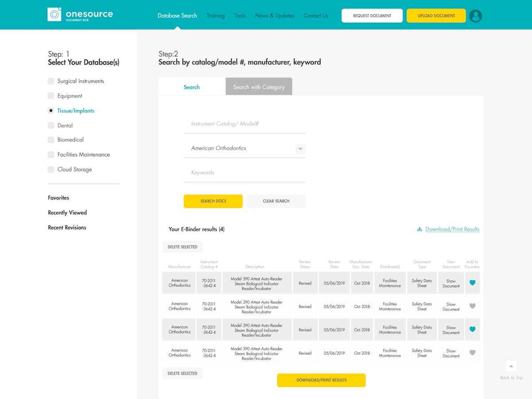The image size is (532, 399).
Task: Select the Search tab
Action: pyautogui.click(x=192, y=87)
